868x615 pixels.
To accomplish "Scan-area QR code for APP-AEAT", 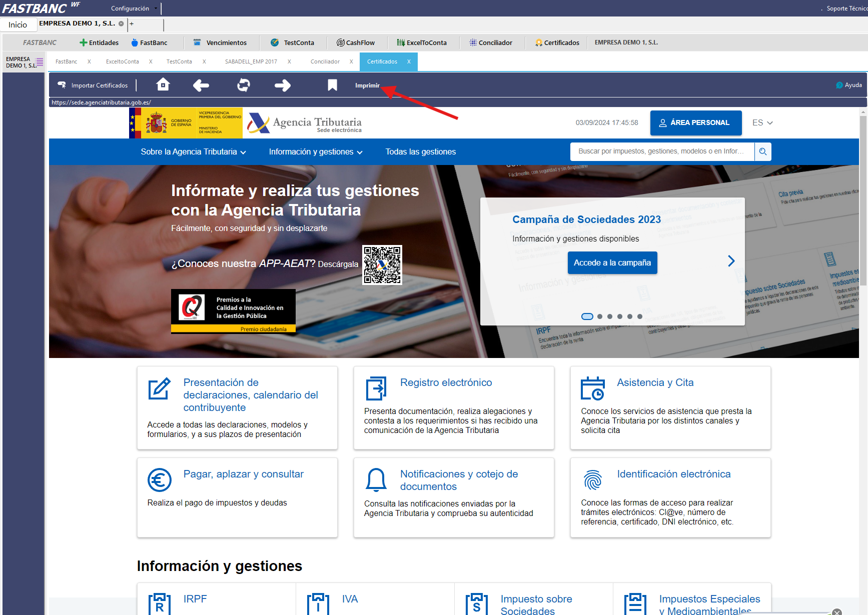I will pyautogui.click(x=382, y=264).
